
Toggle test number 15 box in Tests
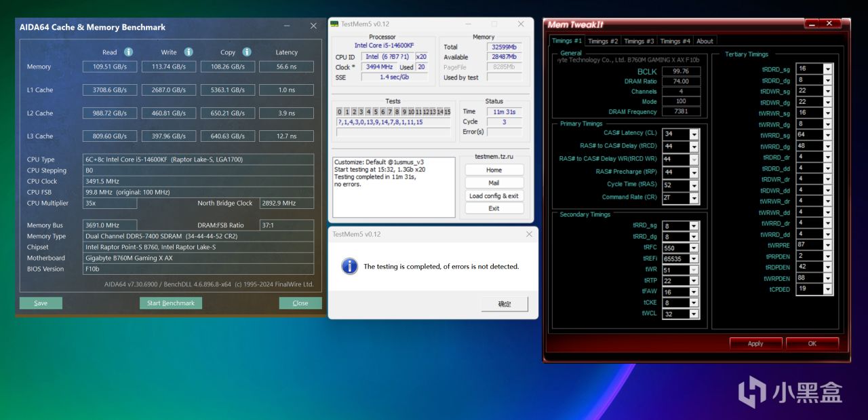click(x=447, y=112)
